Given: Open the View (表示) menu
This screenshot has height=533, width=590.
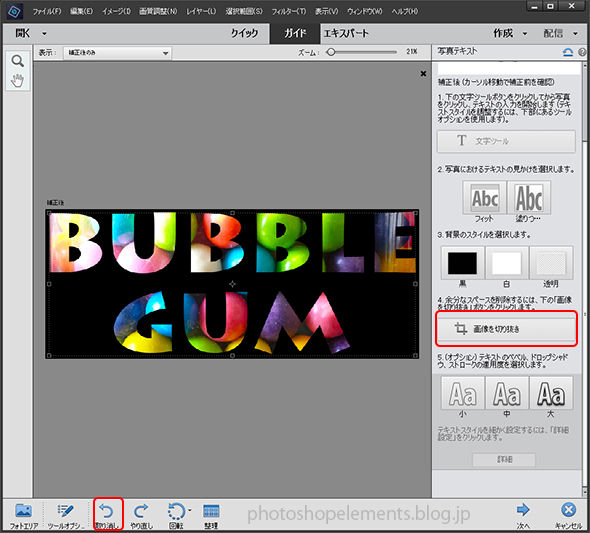Looking at the screenshot, I should pyautogui.click(x=327, y=11).
